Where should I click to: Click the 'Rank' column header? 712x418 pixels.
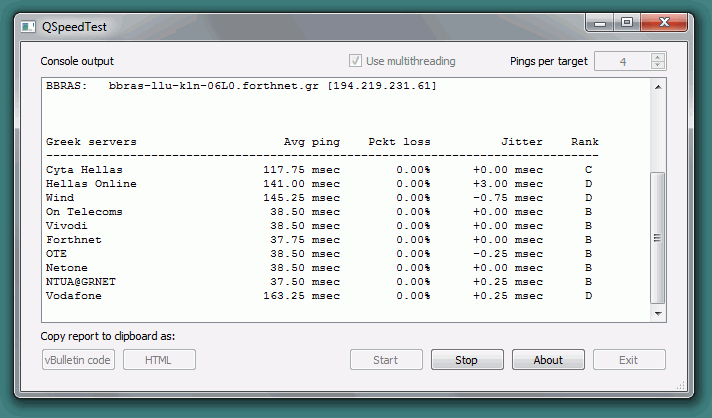tap(585, 142)
